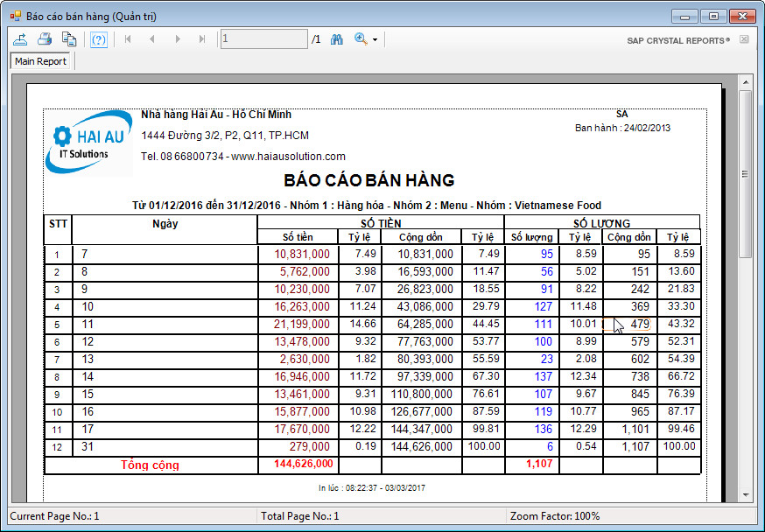Click amount '5,762,000' in the table

tap(305, 271)
